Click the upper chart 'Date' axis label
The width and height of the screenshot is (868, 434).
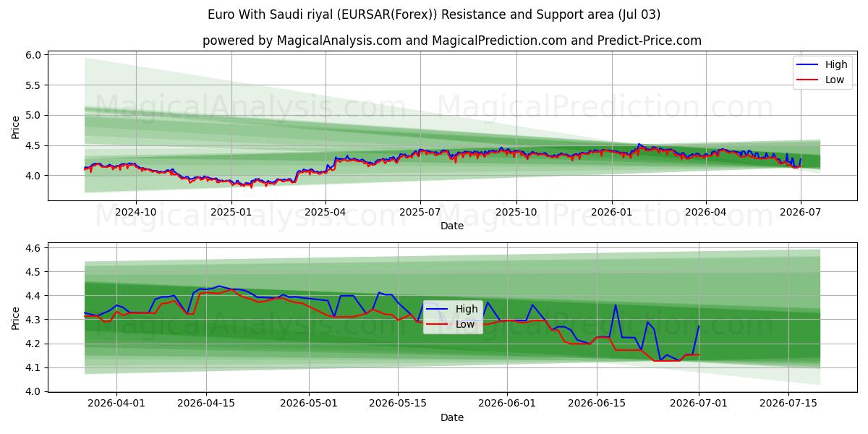pos(452,226)
